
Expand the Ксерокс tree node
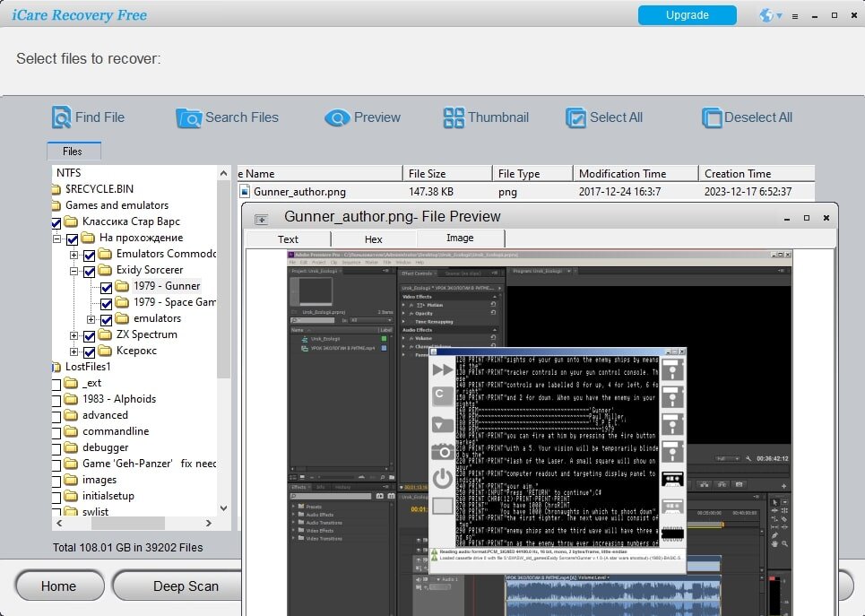74,351
